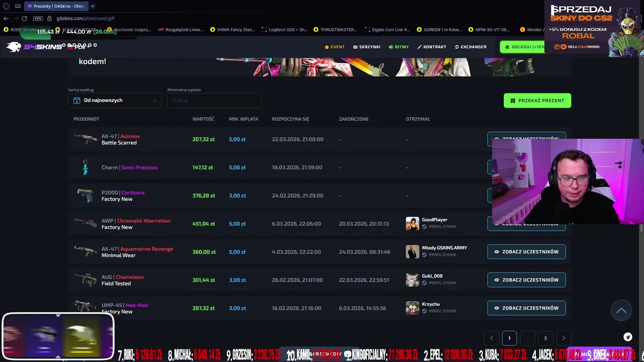Click Charm Semi-Precious item image
The width and height of the screenshot is (644, 362).
(85, 167)
